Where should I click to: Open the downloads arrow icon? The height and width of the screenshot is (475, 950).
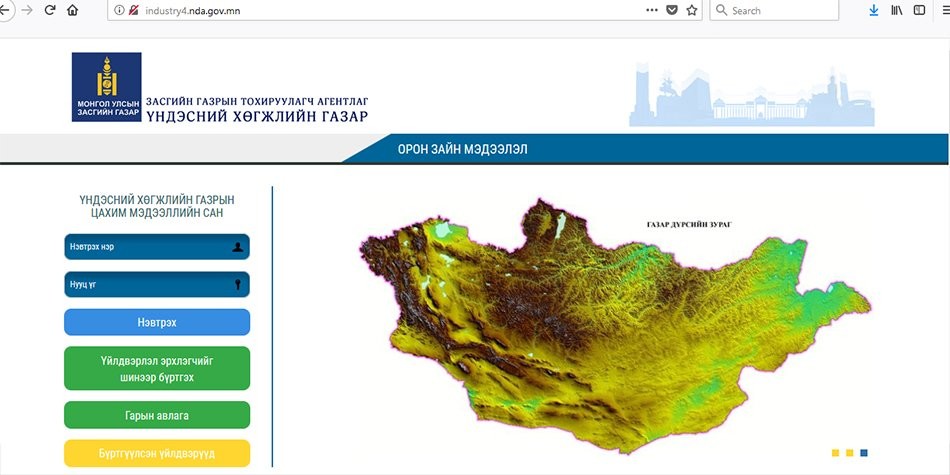point(873,10)
